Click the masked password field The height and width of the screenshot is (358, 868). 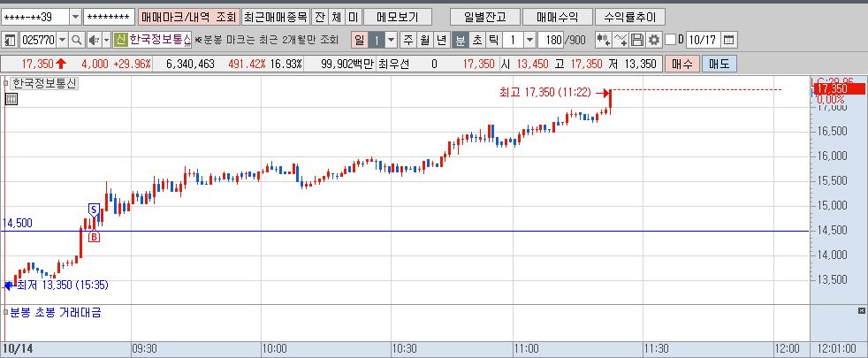[110, 17]
